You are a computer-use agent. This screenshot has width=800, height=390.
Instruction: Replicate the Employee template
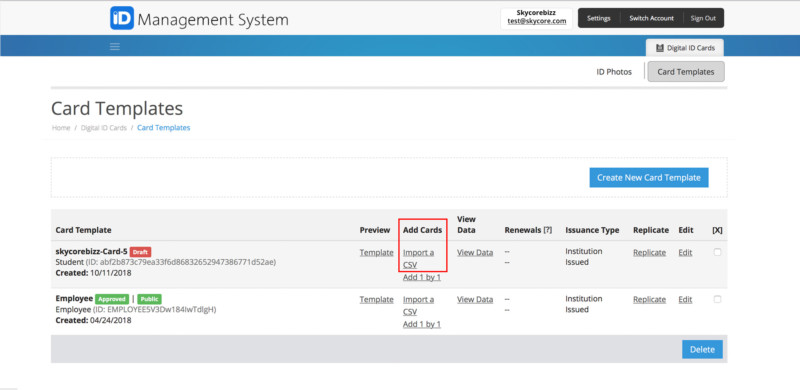649,299
